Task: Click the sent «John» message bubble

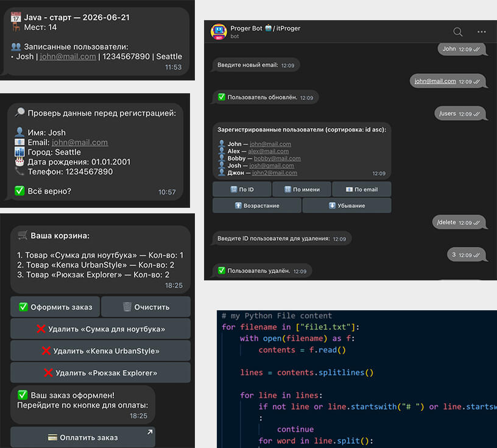Action: [x=462, y=49]
